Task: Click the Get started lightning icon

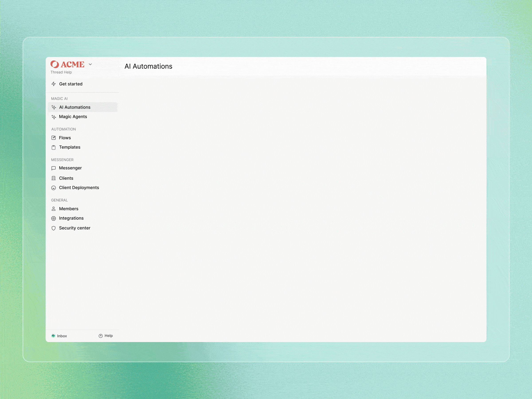Action: [54, 84]
